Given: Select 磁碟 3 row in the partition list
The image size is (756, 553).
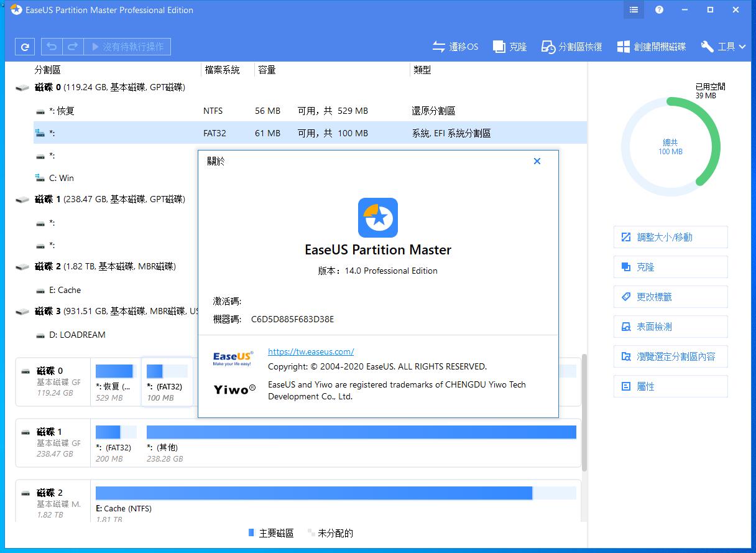Looking at the screenshot, I should (106, 311).
